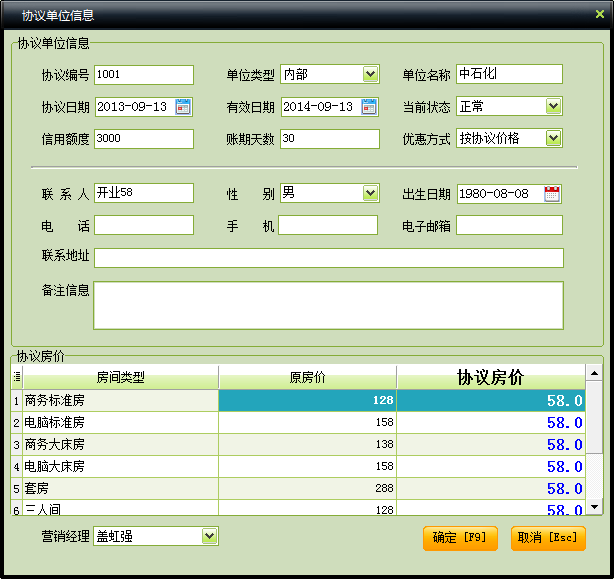
Task: Confirm with 确定 [F9] button
Action: [x=460, y=538]
